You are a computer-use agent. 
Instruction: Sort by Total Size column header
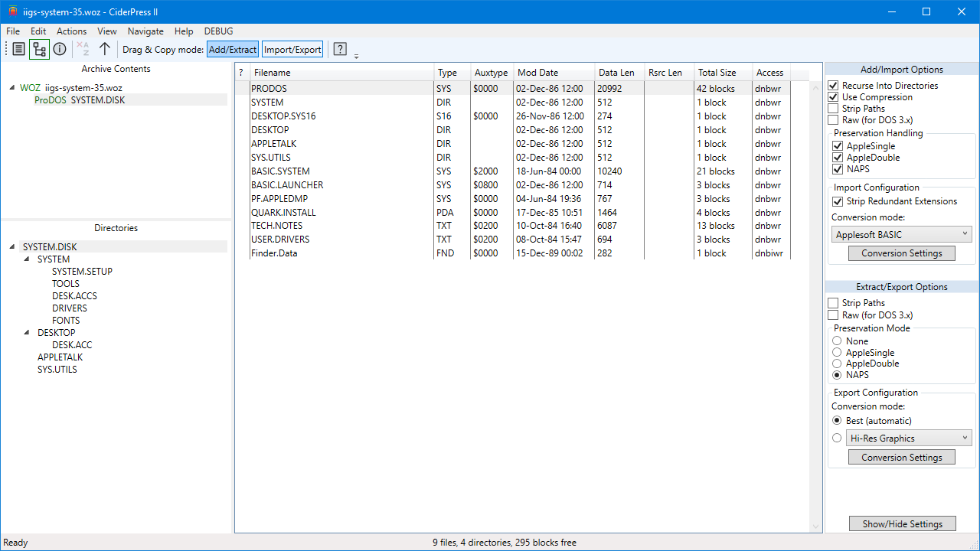[x=723, y=73]
